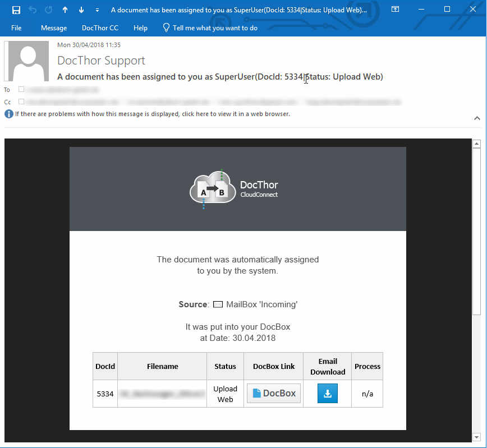Open the Message ribbon tab
Image resolution: width=487 pixels, height=448 pixels.
pyautogui.click(x=54, y=28)
